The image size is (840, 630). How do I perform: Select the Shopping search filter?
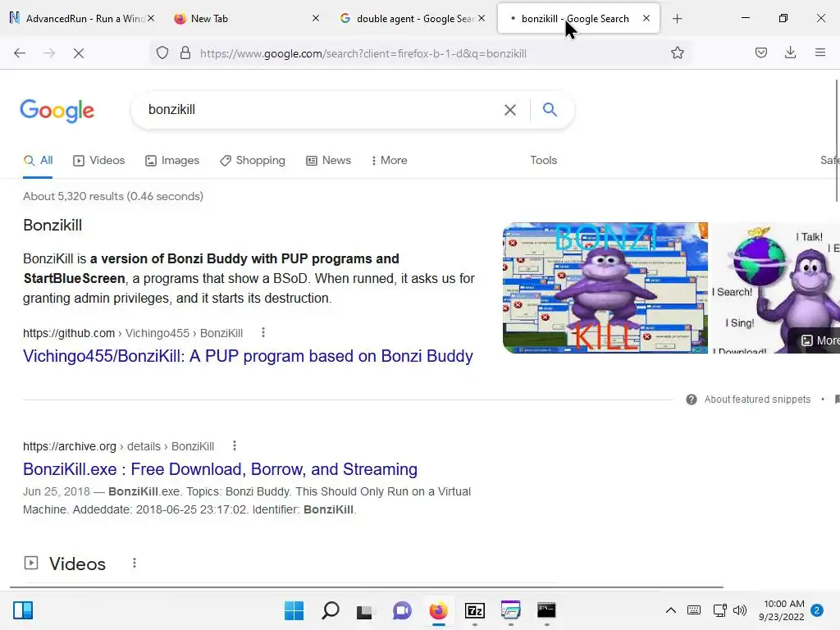253,160
